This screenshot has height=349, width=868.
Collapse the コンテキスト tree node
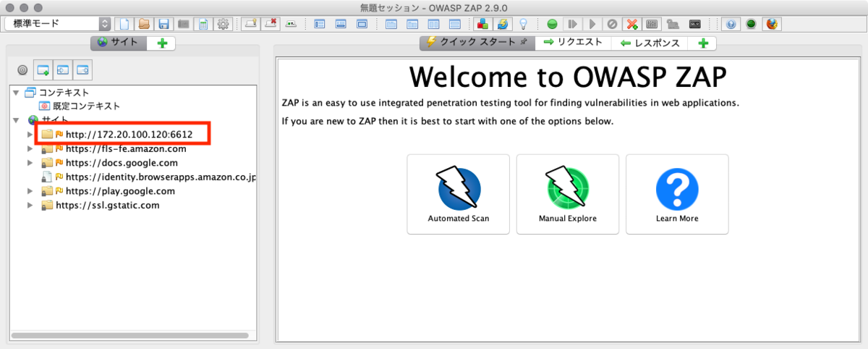coord(17,93)
